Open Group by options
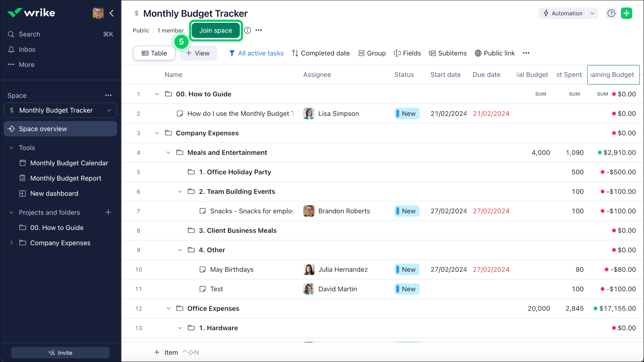 pyautogui.click(x=372, y=53)
